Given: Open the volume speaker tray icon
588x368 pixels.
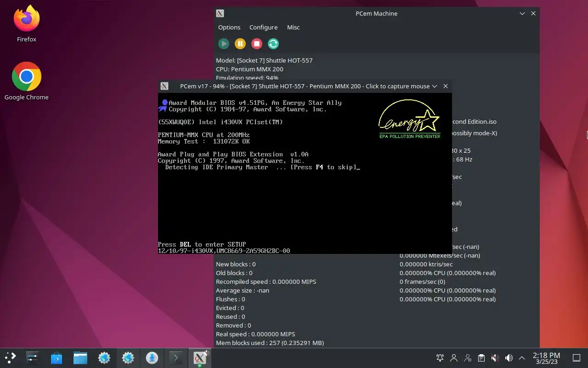Looking at the screenshot, I should pos(509,358).
